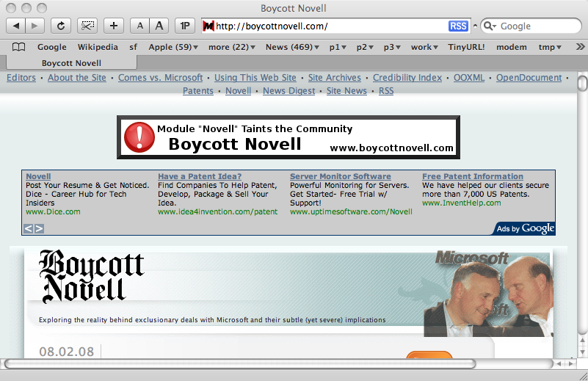
Task: Click the vertical scrollbar thumb
Action: [x=582, y=83]
